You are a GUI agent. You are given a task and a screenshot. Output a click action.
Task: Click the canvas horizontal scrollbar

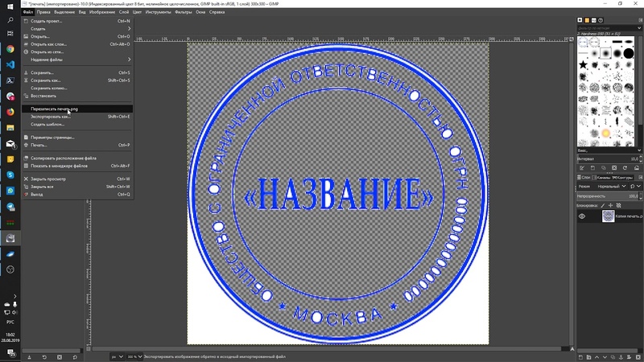pos(327,349)
